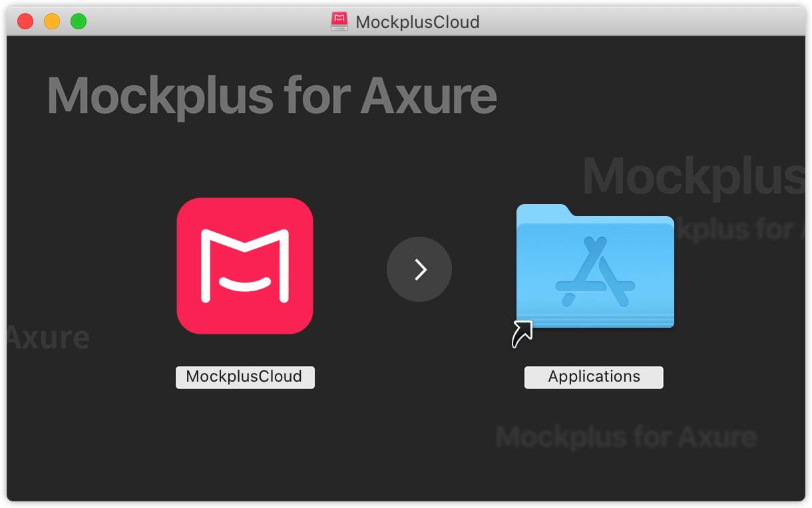Zoom the MockplusCloud window with green button

tap(79, 22)
